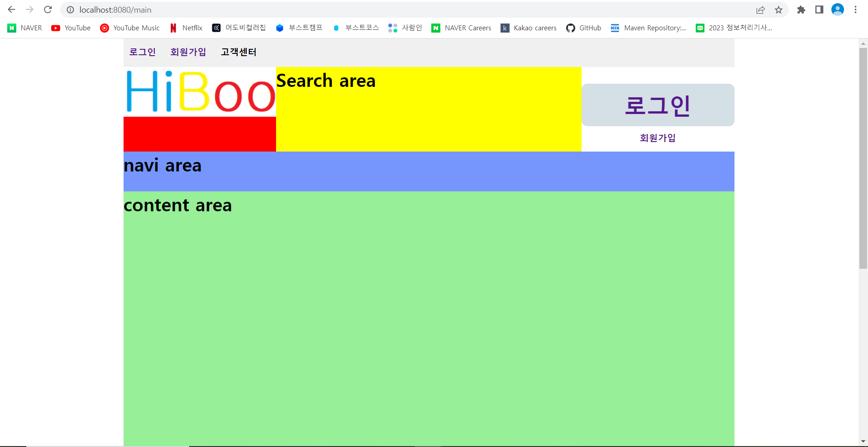The height and width of the screenshot is (447, 868).
Task: Open the Chrome profile avatar
Action: tap(838, 10)
